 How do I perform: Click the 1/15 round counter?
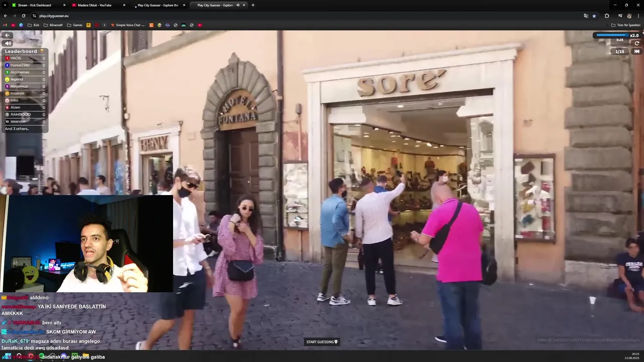pos(620,51)
